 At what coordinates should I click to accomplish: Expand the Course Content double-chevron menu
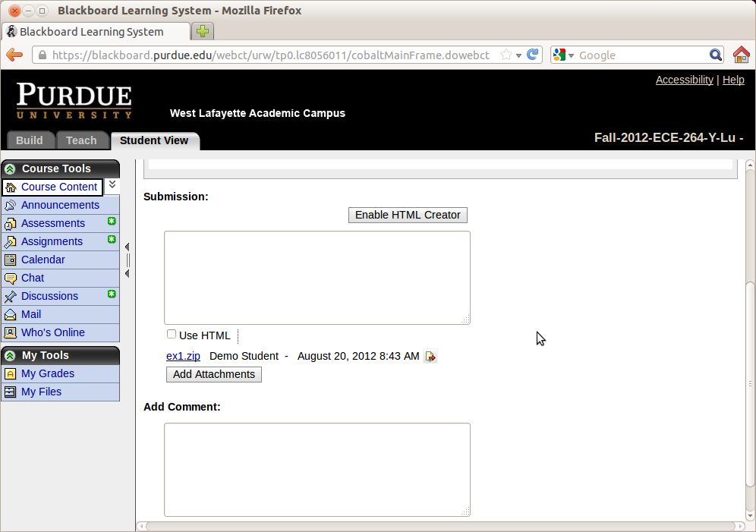click(x=112, y=184)
